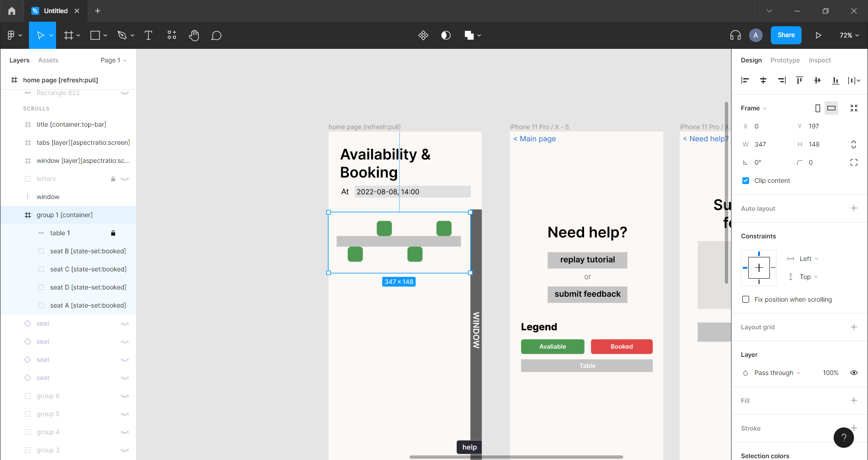Open the zoom 72% dropdown
The image size is (868, 460).
[x=849, y=35]
